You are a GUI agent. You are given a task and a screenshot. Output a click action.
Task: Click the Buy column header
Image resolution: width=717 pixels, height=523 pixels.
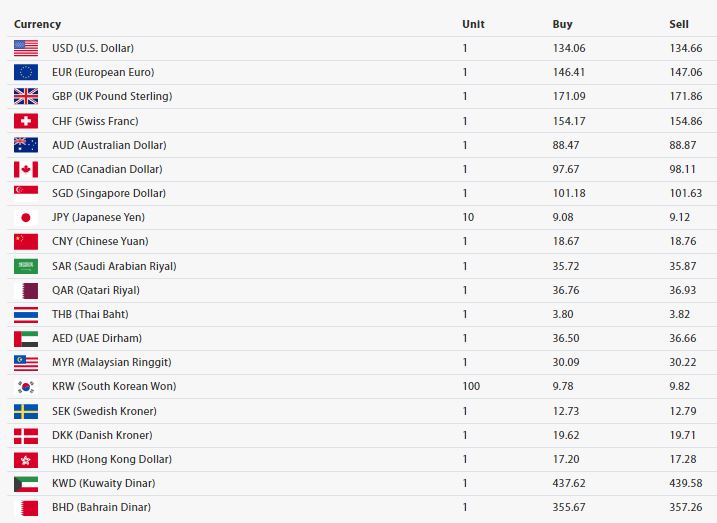(562, 24)
